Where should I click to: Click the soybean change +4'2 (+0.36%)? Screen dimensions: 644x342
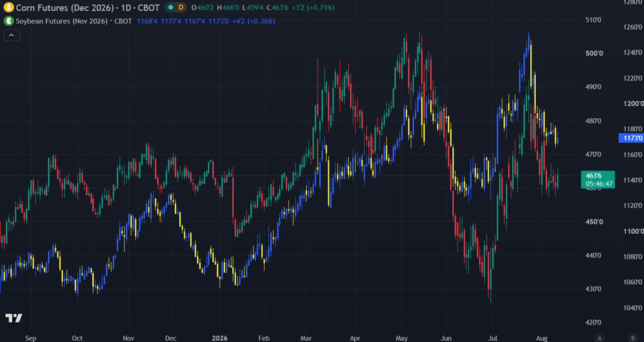(x=253, y=21)
